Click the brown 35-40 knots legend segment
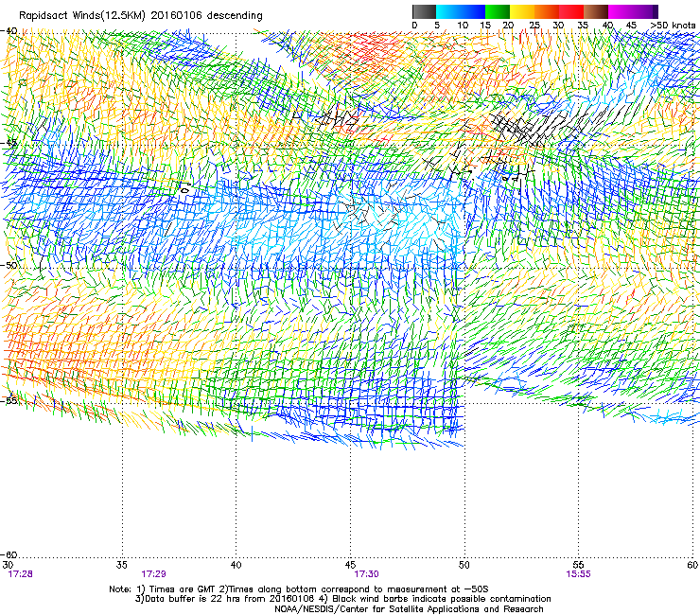 tap(596, 11)
